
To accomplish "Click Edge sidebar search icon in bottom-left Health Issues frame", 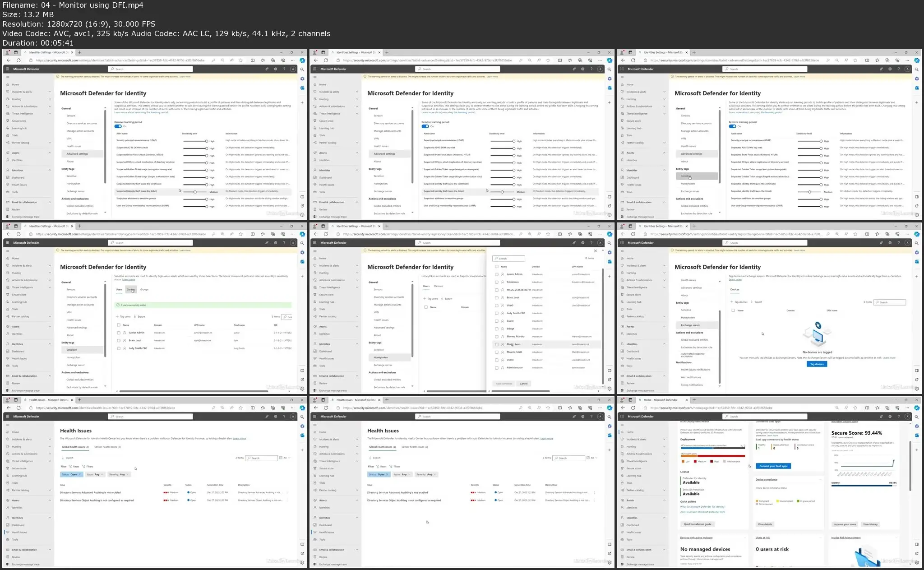I will 302,417.
